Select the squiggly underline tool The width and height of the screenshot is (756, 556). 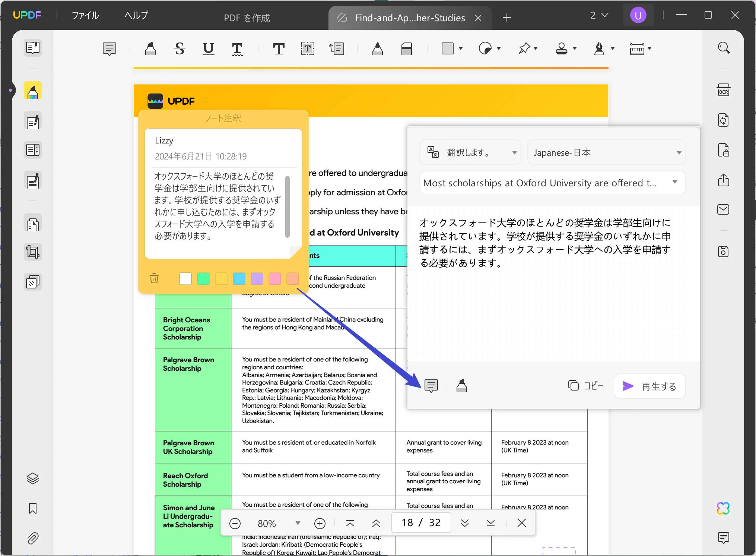237,49
